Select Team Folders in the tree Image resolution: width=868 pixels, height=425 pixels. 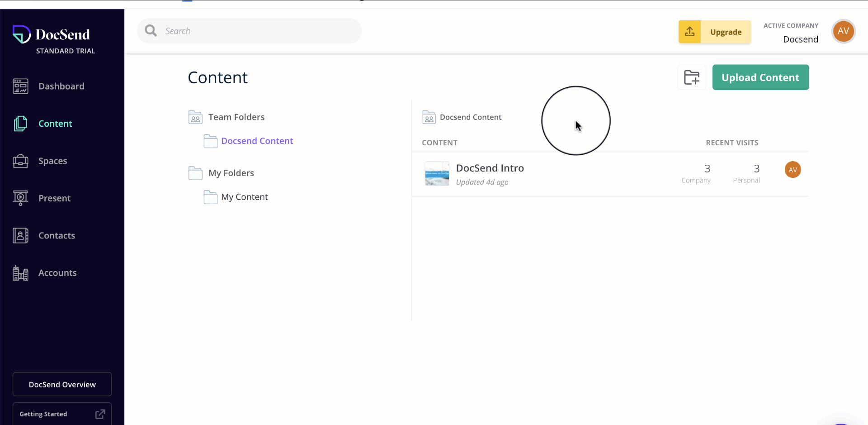tap(236, 117)
